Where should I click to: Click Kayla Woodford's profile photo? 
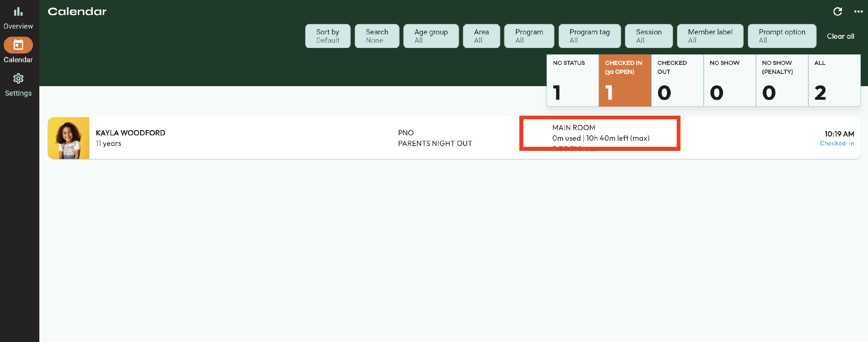click(x=68, y=138)
